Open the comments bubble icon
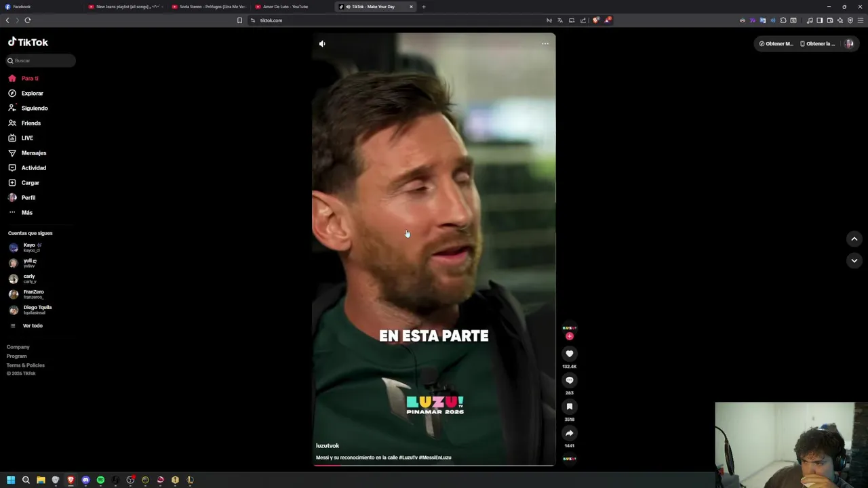The height and width of the screenshot is (488, 868). pos(570,380)
